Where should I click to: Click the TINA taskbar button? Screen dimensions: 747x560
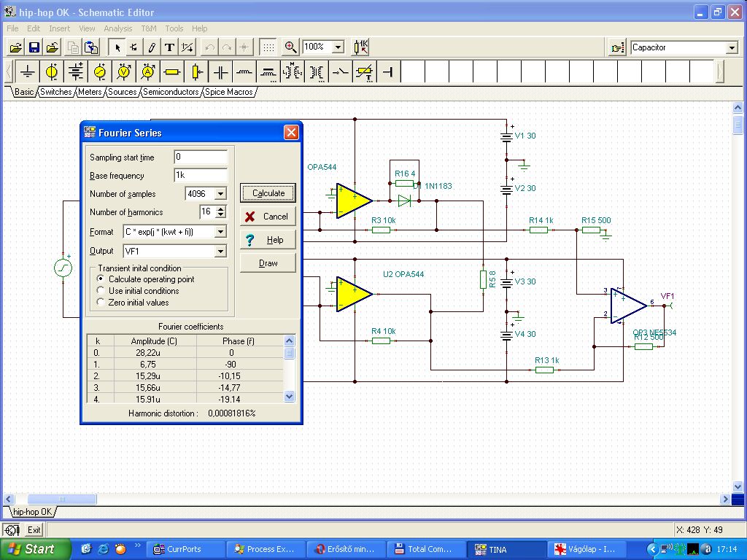pyautogui.click(x=506, y=549)
